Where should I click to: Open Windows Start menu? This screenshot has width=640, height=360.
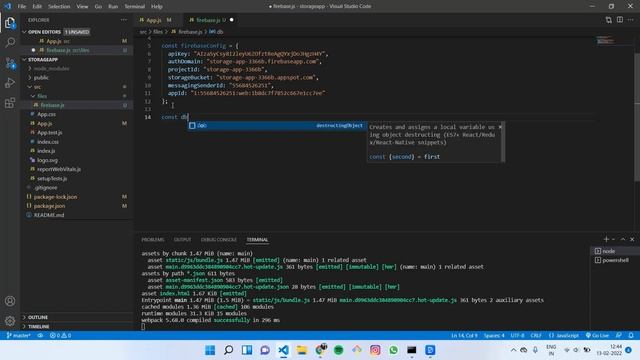(x=210, y=350)
